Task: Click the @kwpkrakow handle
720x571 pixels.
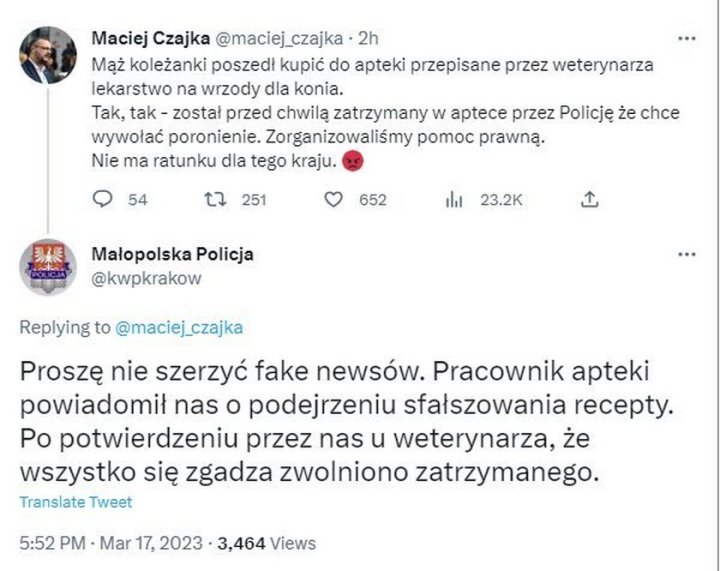Action: [146, 279]
